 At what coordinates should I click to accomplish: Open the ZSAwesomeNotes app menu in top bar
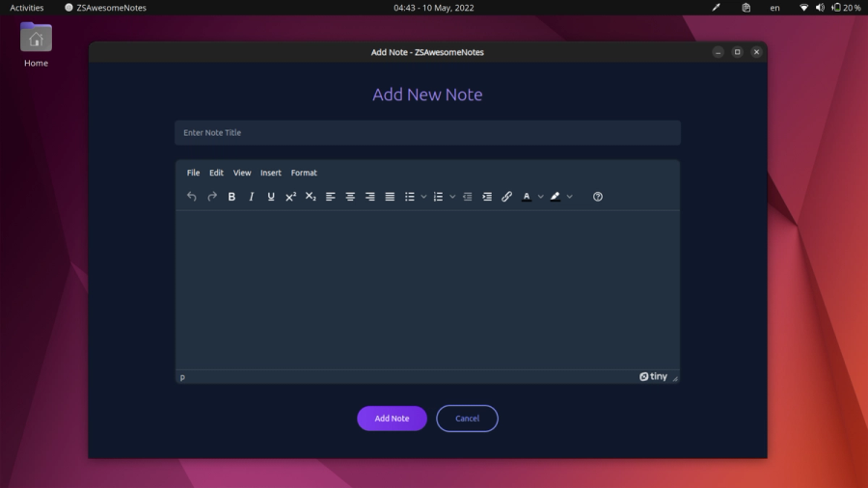tap(106, 8)
